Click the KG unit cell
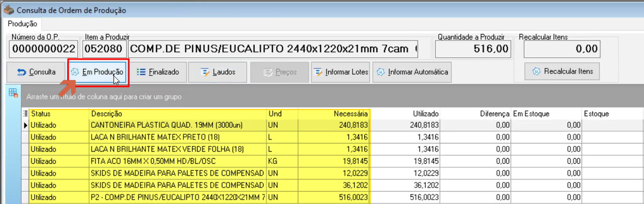 point(283,161)
